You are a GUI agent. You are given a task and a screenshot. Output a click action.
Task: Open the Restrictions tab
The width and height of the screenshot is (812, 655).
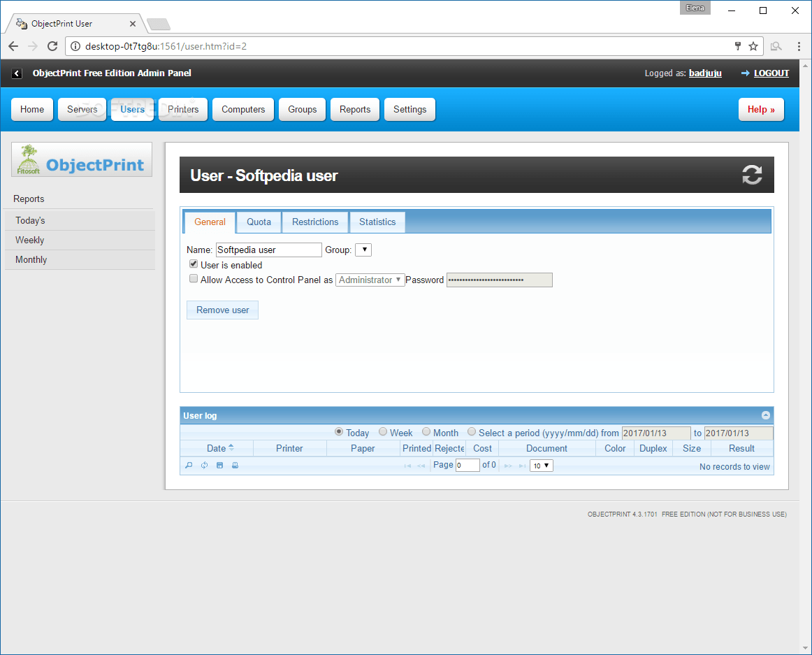(315, 222)
